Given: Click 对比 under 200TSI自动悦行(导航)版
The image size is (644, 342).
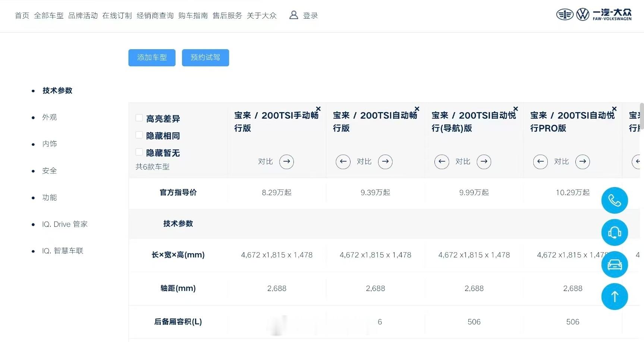Looking at the screenshot, I should pos(463,162).
